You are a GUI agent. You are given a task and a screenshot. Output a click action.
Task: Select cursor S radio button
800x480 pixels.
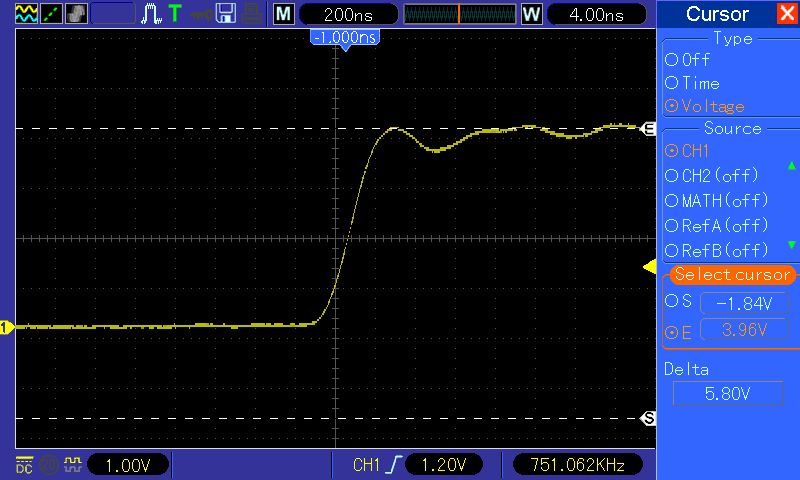(679, 301)
